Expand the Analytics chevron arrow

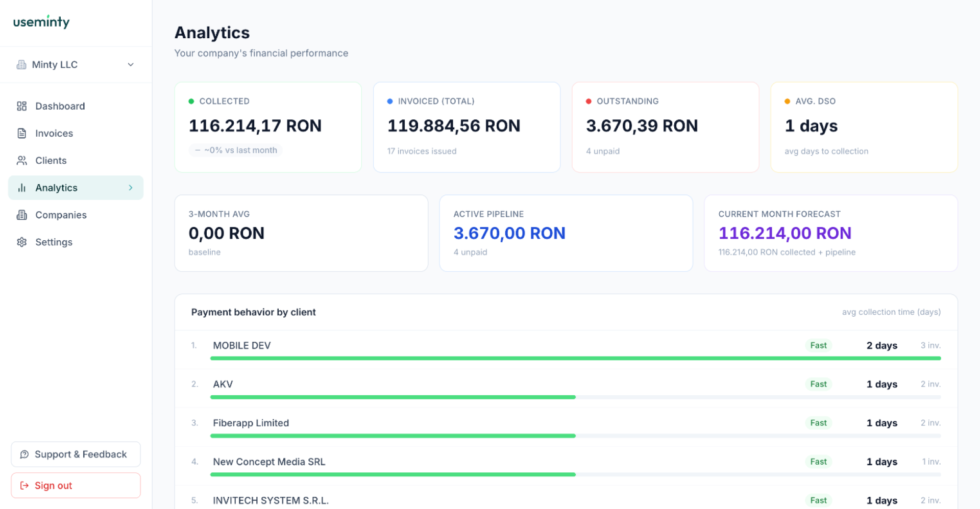coord(131,188)
